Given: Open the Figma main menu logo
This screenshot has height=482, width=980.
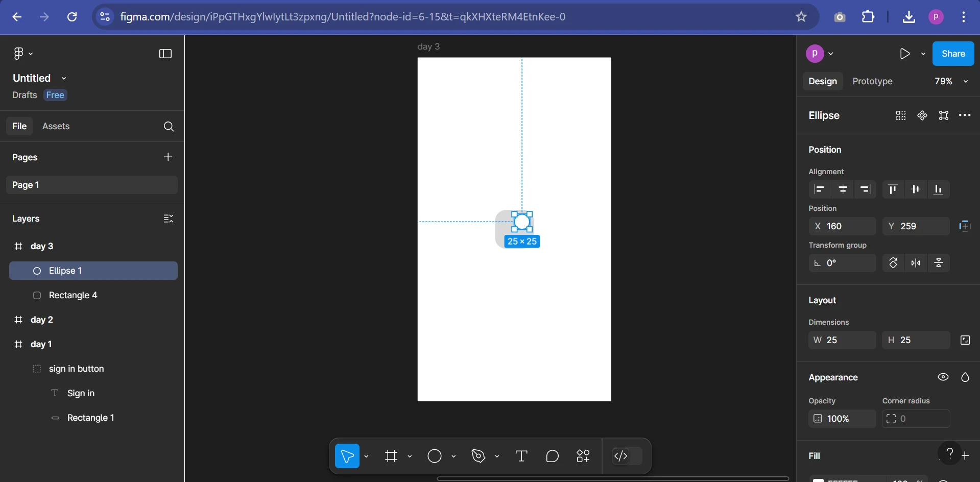Looking at the screenshot, I should click(x=18, y=54).
